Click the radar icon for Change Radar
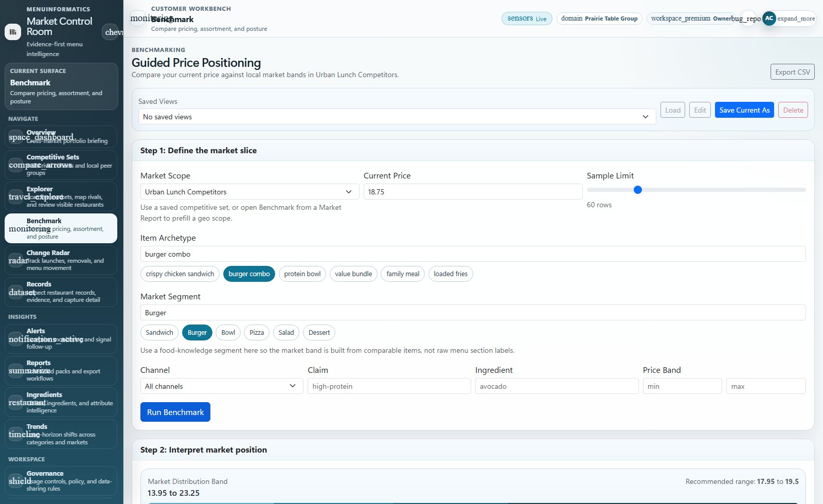Viewport: 823px width, 504px height. coord(15,261)
